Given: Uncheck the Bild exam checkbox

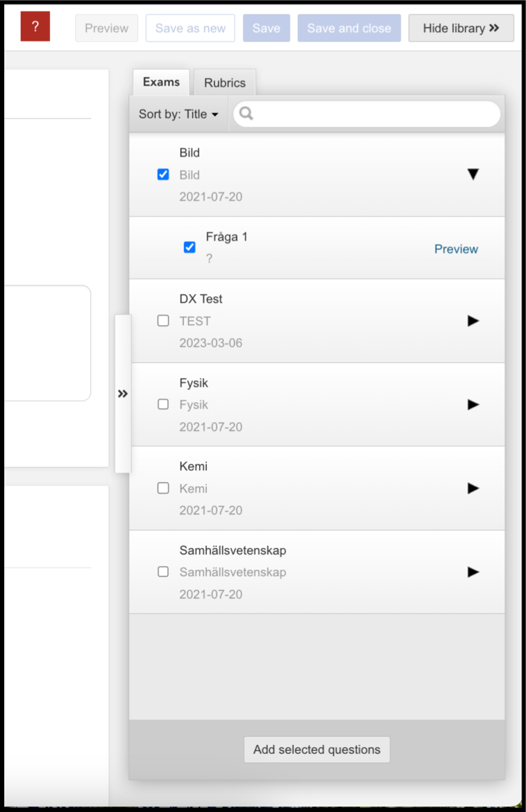Looking at the screenshot, I should tap(163, 175).
